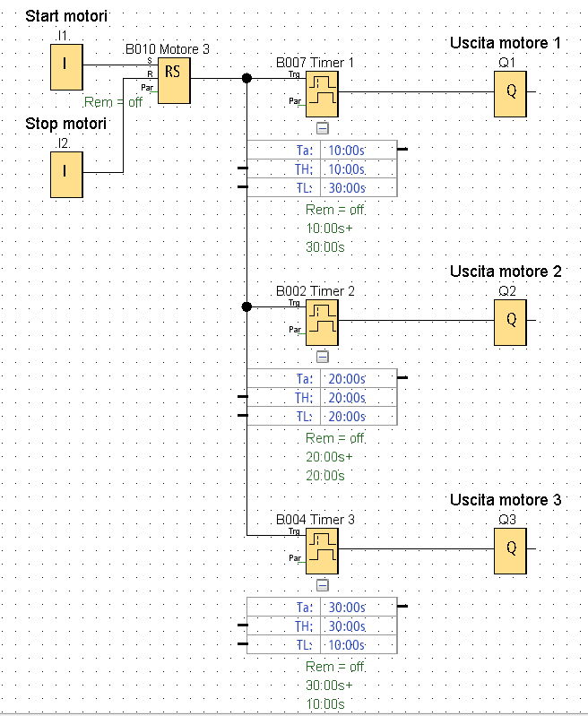The image size is (588, 716).
Task: Select the Uscita motore 3 label
Action: click(x=506, y=499)
